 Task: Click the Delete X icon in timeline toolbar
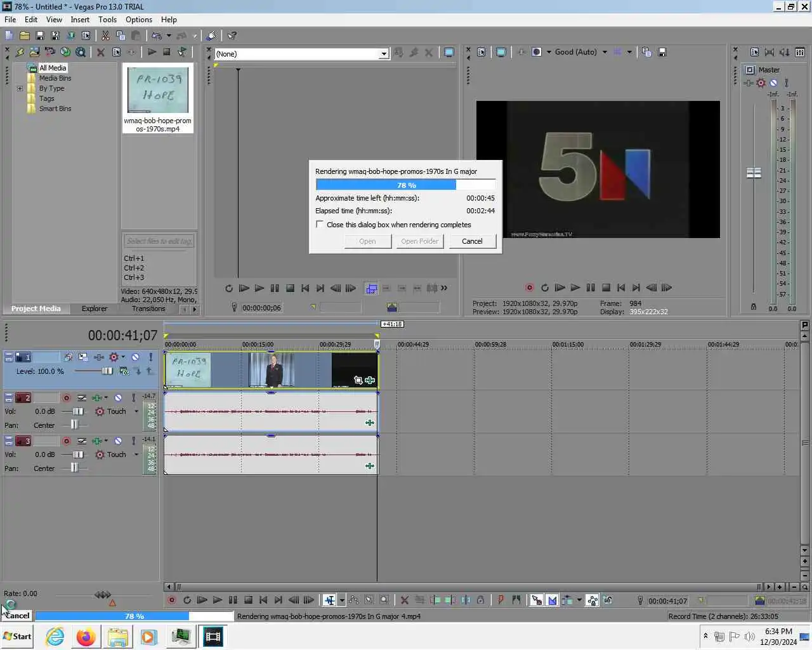point(404,600)
